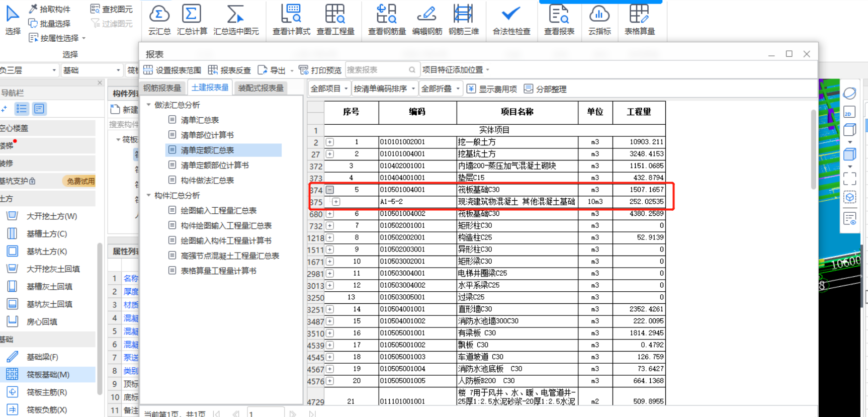
Task: Open 按清单编码排序 sort dropdown
Action: tap(385, 89)
